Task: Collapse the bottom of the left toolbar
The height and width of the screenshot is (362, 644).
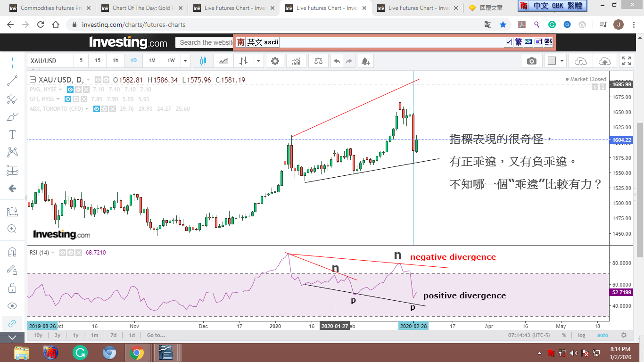Action: point(13,337)
